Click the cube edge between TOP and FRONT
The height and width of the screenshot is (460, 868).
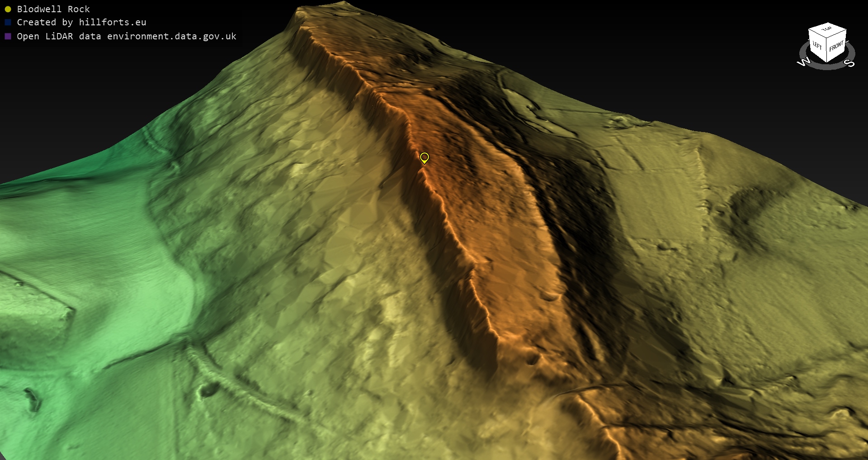[x=837, y=34]
